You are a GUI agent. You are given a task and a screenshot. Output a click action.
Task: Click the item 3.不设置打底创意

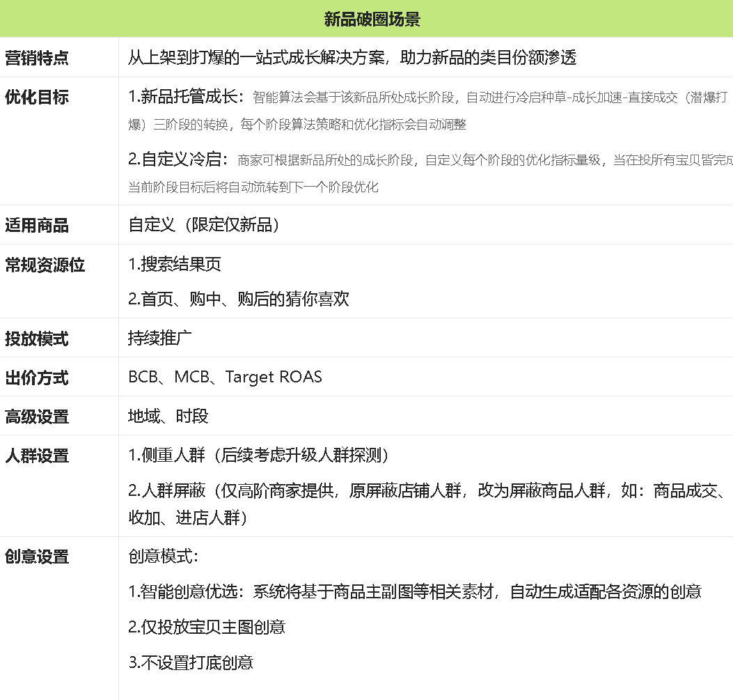[191, 662]
